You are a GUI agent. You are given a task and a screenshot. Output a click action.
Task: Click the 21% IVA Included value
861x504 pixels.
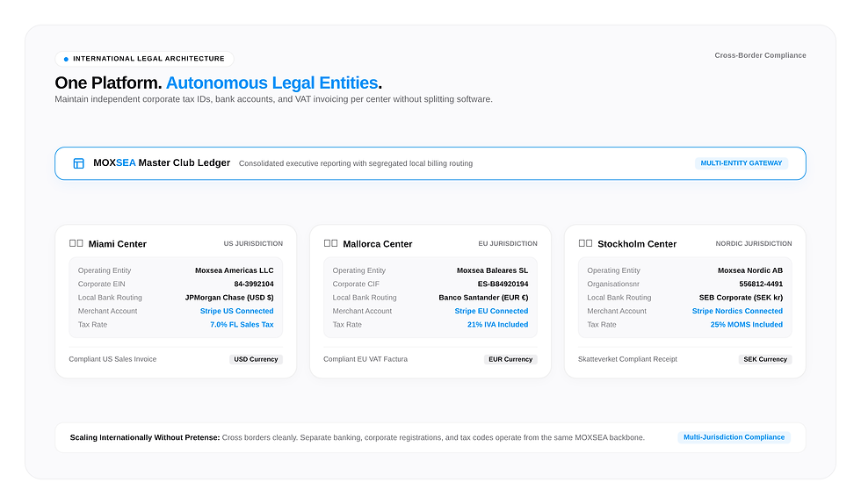[x=497, y=325]
